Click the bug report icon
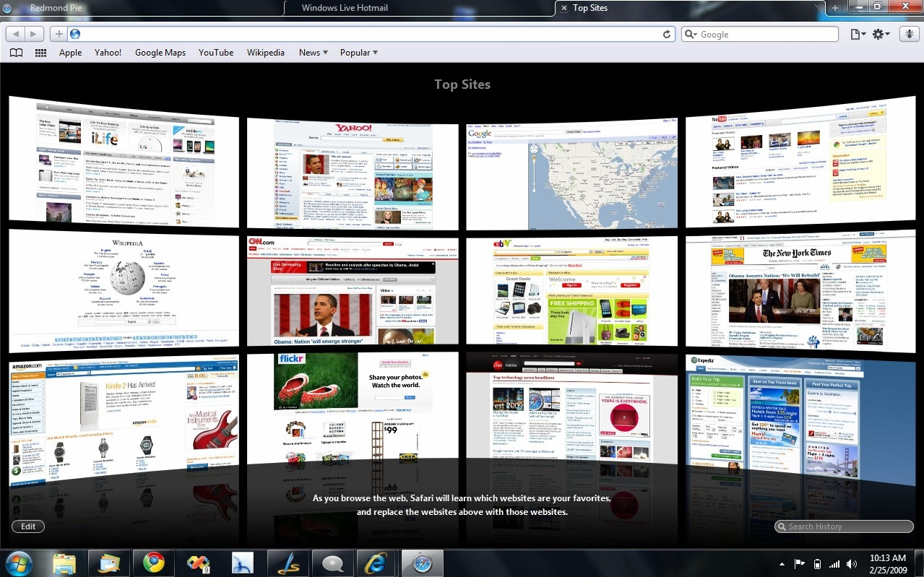924x577 pixels. click(x=907, y=34)
